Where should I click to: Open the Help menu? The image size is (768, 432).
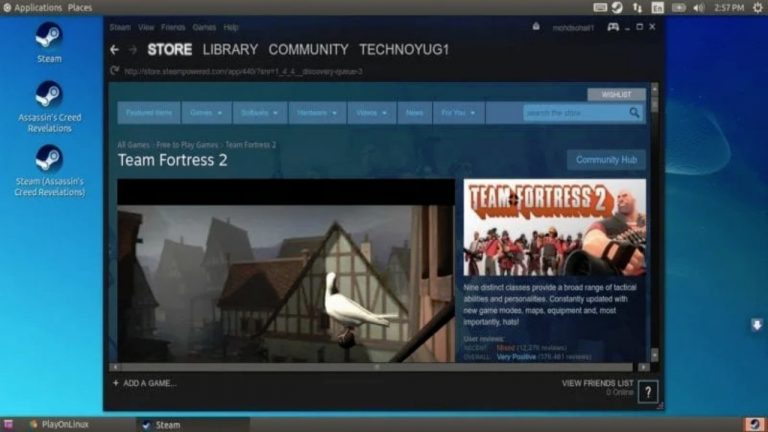point(231,27)
